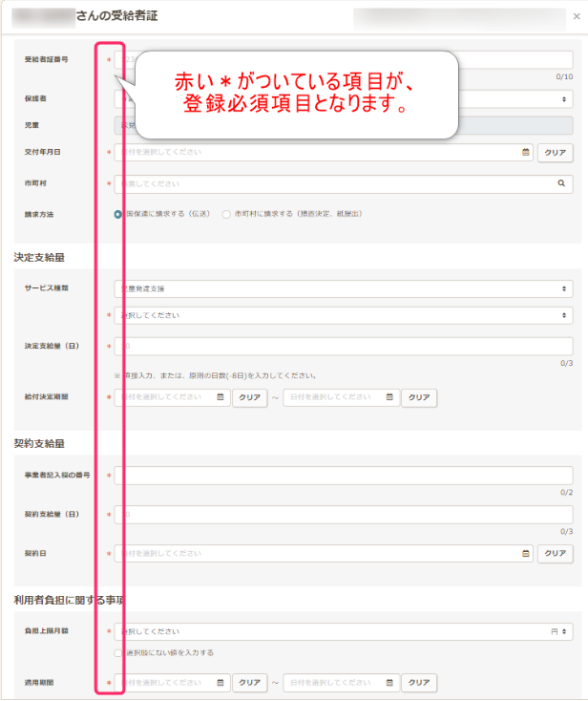Click the 市町村 search magnifier icon

coord(564,183)
